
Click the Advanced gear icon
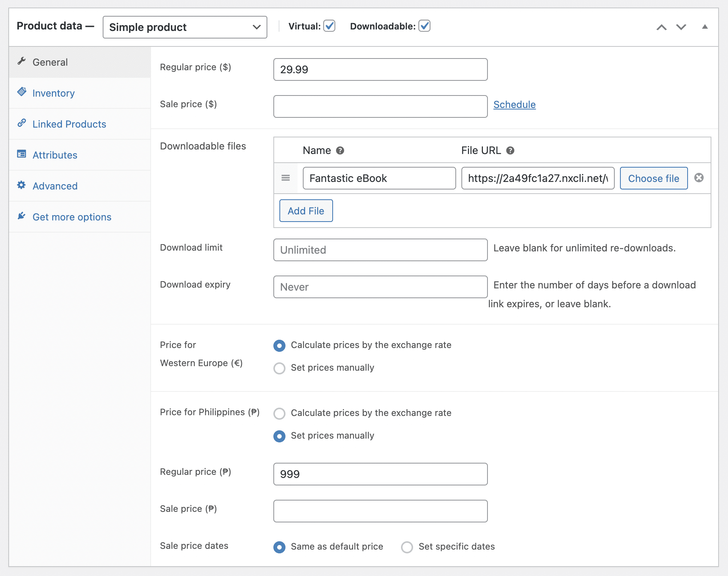[22, 185]
